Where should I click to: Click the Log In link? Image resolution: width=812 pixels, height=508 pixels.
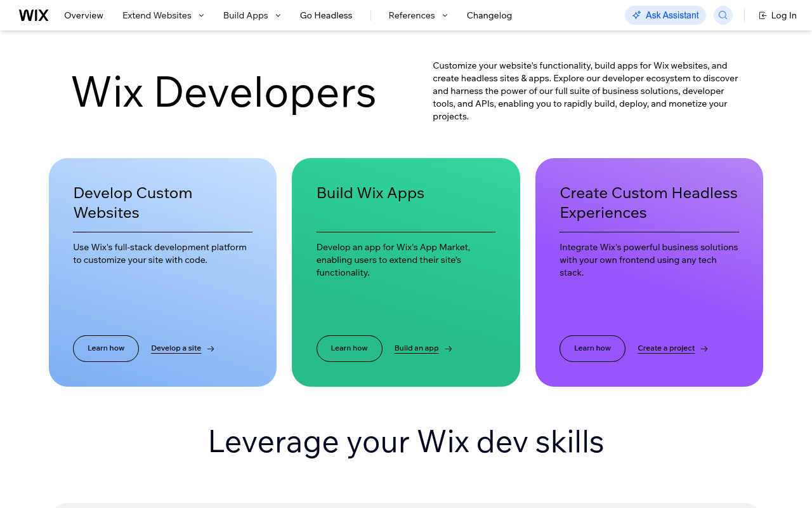point(778,15)
